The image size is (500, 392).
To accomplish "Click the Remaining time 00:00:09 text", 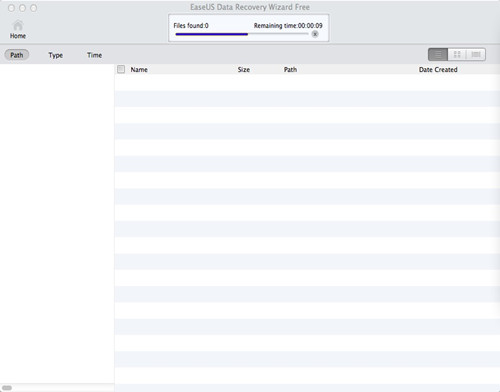I will coord(288,26).
